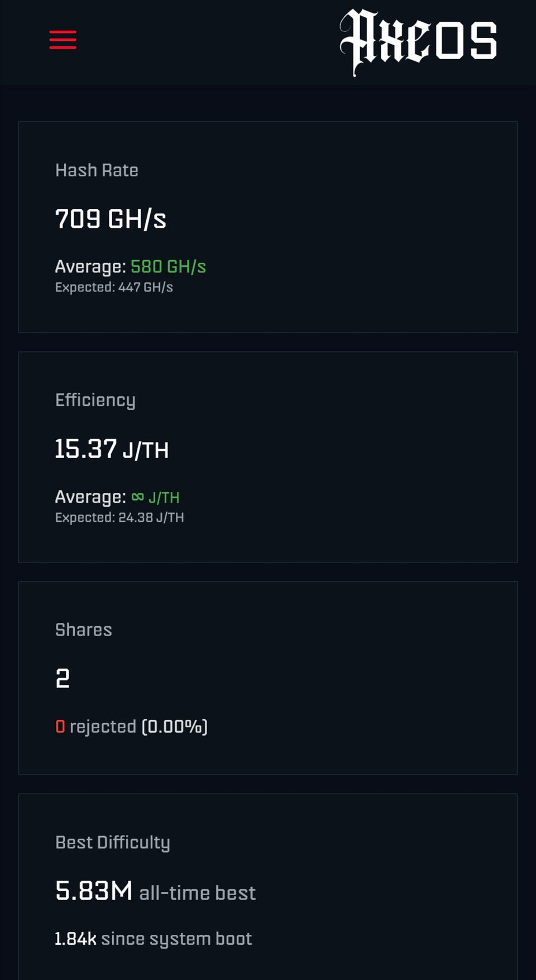Click the since system boot text
Image resolution: width=536 pixels, height=980 pixels.
[176, 939]
